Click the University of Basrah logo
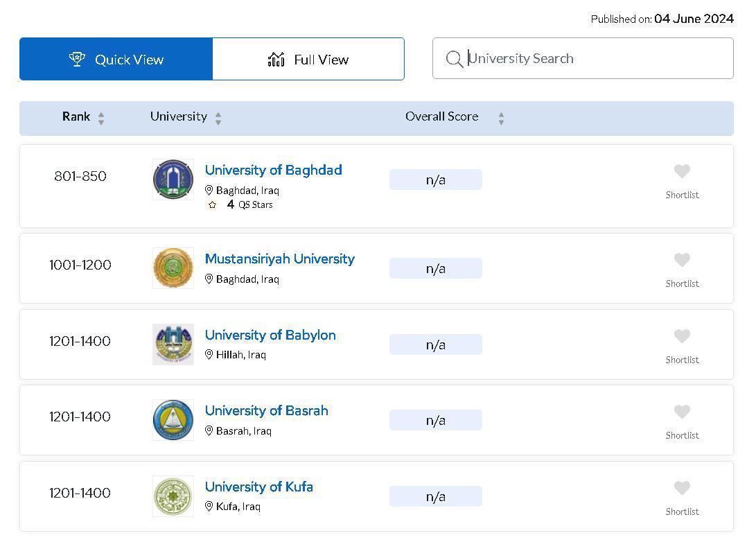The image size is (756, 542). coord(173,420)
